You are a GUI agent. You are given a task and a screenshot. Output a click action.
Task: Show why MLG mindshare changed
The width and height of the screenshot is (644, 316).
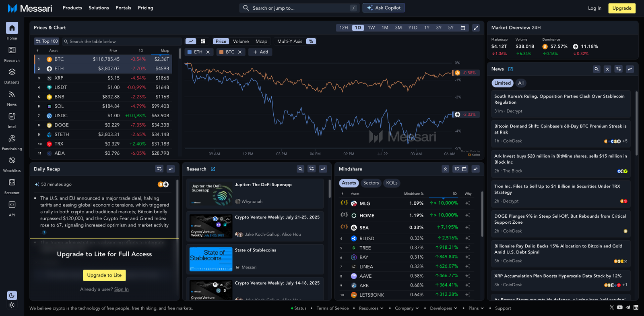coord(468,203)
